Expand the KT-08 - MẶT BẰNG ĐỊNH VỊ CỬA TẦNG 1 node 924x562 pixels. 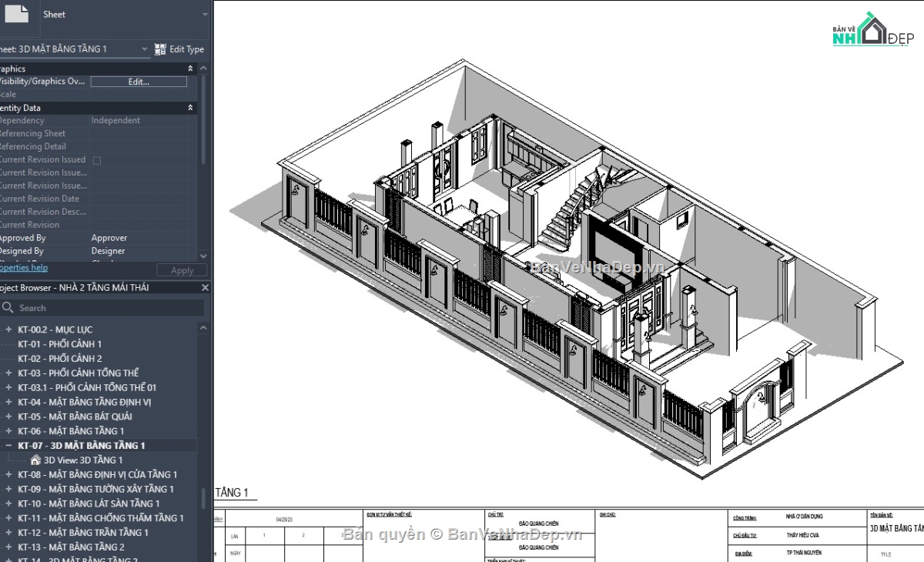click(x=8, y=474)
